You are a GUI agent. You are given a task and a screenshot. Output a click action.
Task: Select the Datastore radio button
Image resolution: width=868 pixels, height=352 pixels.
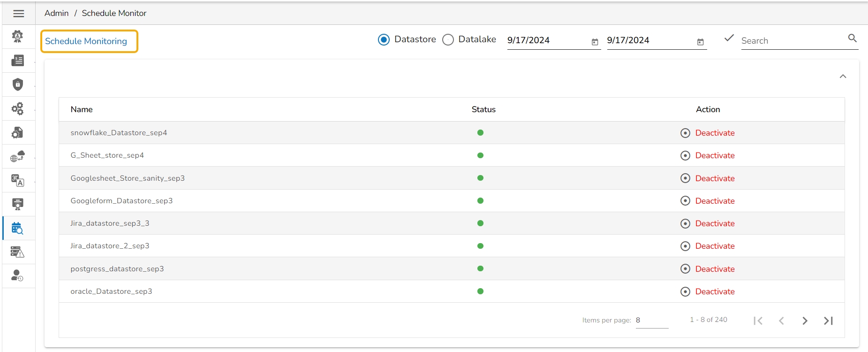pos(384,40)
